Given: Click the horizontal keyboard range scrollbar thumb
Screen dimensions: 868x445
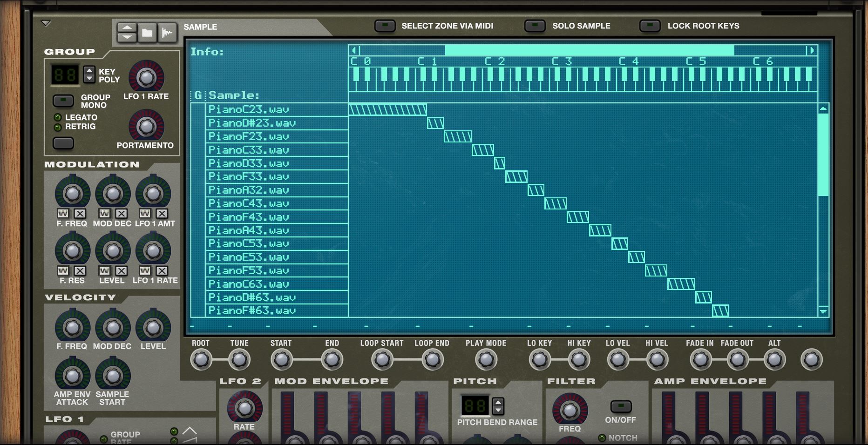Looking at the screenshot, I should click(x=590, y=50).
